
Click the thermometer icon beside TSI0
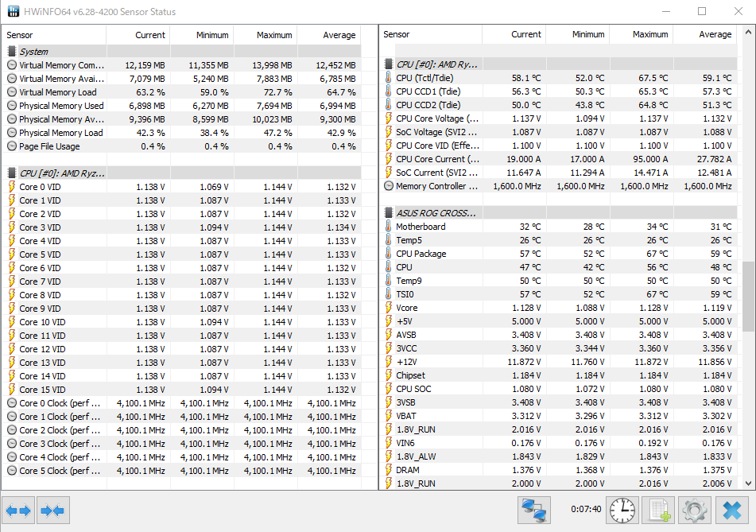coord(389,293)
